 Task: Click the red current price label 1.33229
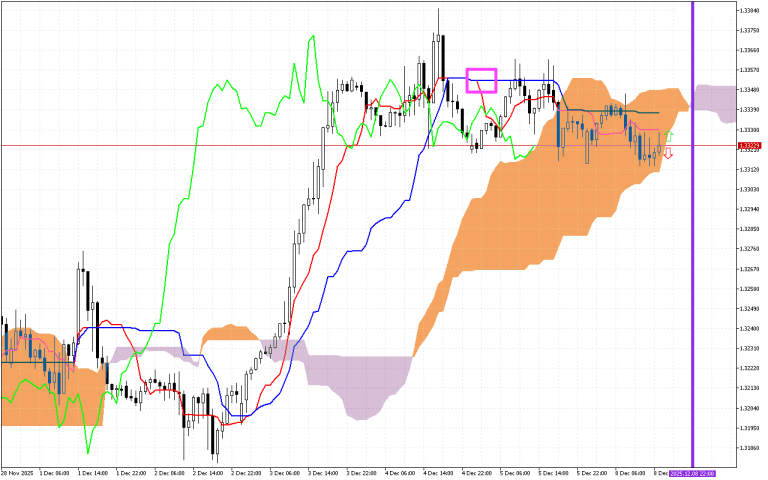(x=749, y=146)
